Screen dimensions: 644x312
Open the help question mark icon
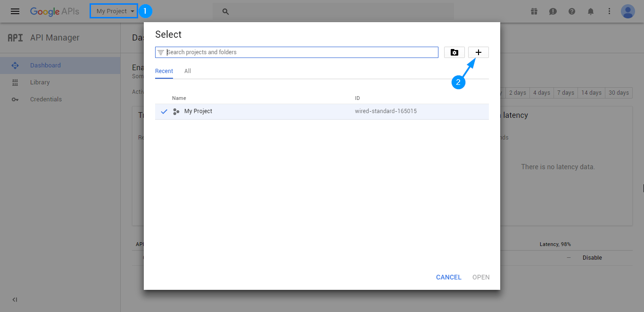tap(572, 11)
